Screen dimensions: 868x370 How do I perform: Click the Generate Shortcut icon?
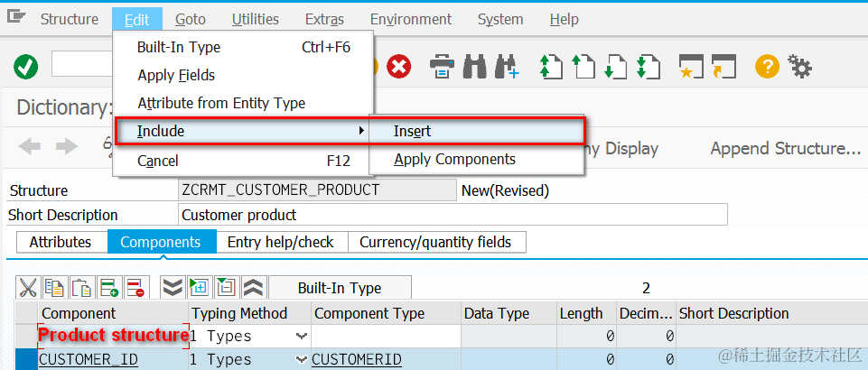point(723,67)
